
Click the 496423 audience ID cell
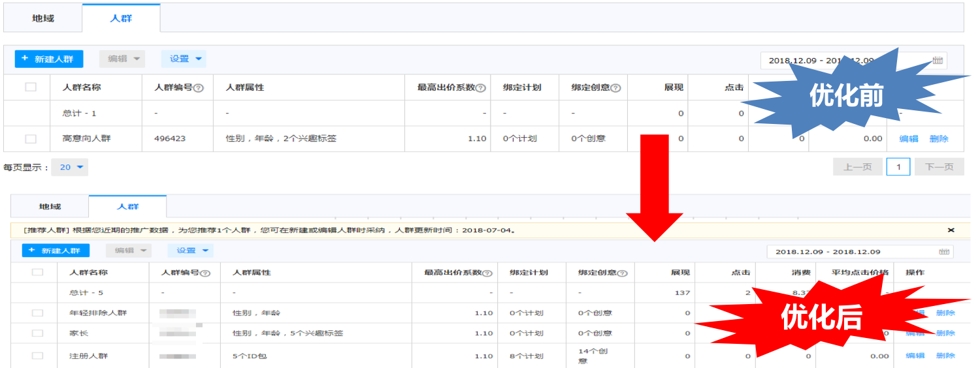click(169, 138)
